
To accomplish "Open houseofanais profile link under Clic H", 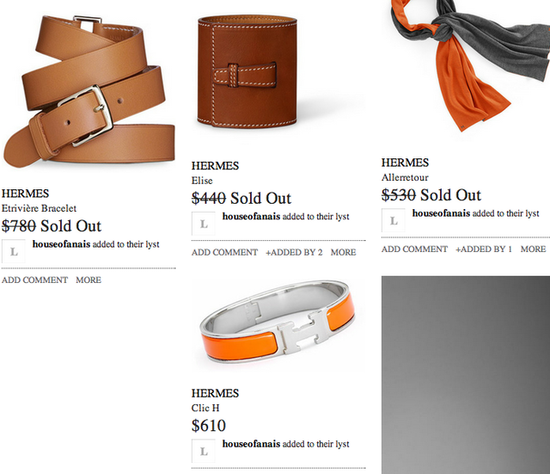I will pyautogui.click(x=251, y=444).
